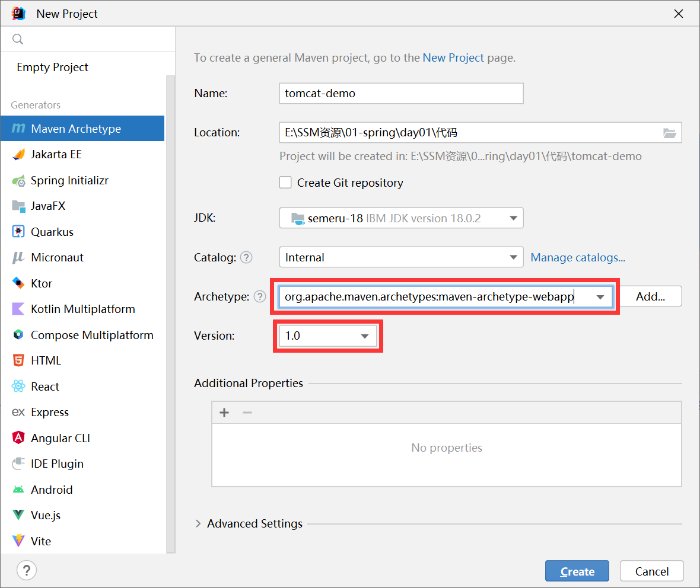Open dialog help button bottom-left
The width and height of the screenshot is (700, 588).
tap(27, 570)
